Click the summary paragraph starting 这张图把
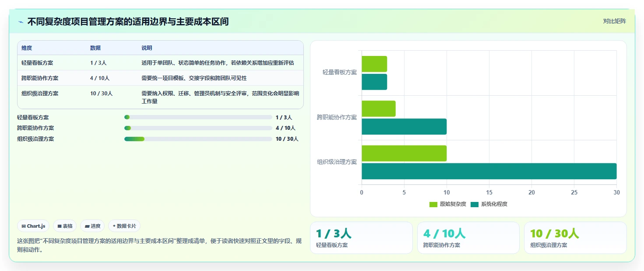 click(159, 246)
